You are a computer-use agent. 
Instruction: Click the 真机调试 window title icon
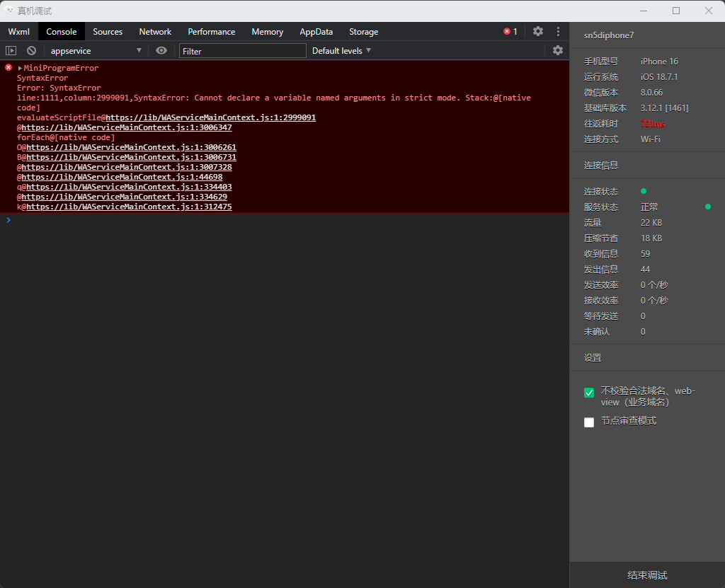pyautogui.click(x=8, y=10)
